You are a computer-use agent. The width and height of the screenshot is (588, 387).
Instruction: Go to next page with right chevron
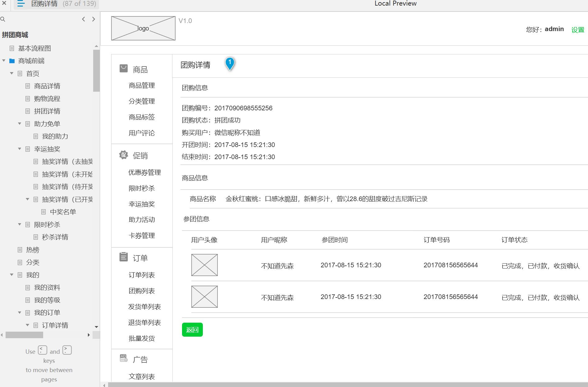tap(93, 19)
